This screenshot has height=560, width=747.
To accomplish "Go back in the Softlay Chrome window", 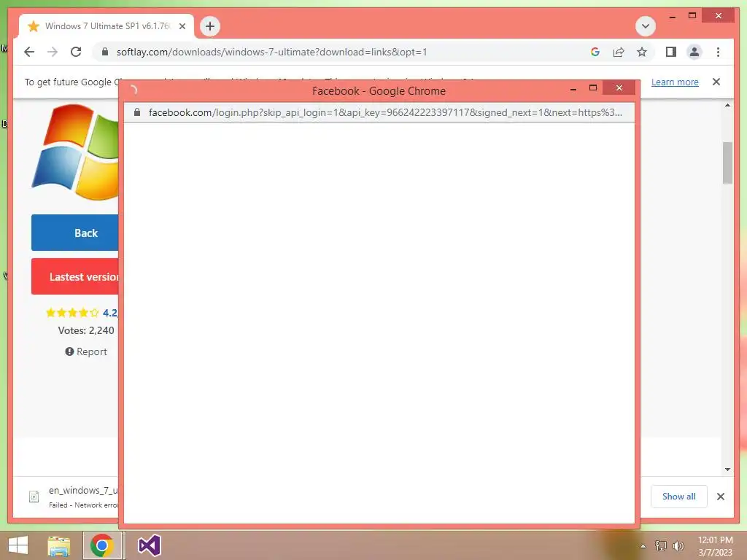I will (x=29, y=52).
